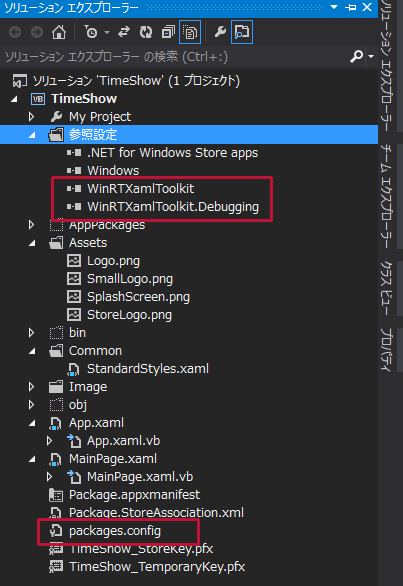This screenshot has height=586, width=403.
Task: Expand the AppPackages folder
Action: point(31,225)
